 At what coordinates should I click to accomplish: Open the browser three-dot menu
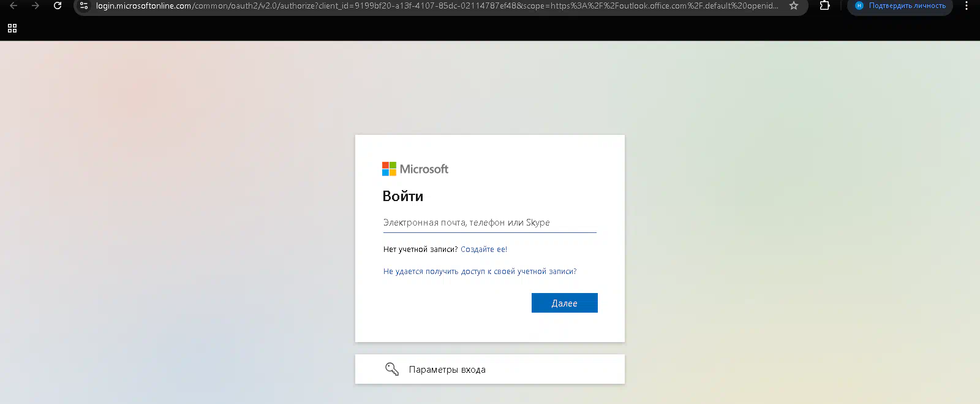[x=967, y=6]
